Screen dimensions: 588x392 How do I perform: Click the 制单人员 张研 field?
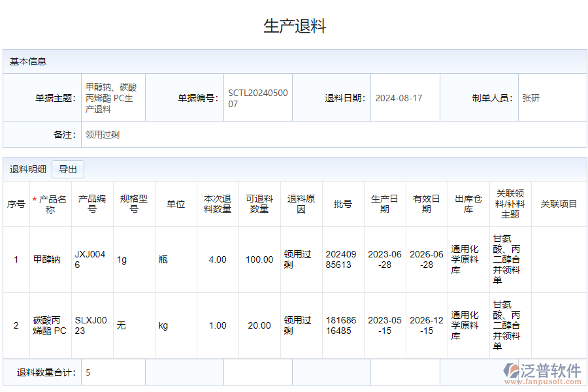pos(531,98)
